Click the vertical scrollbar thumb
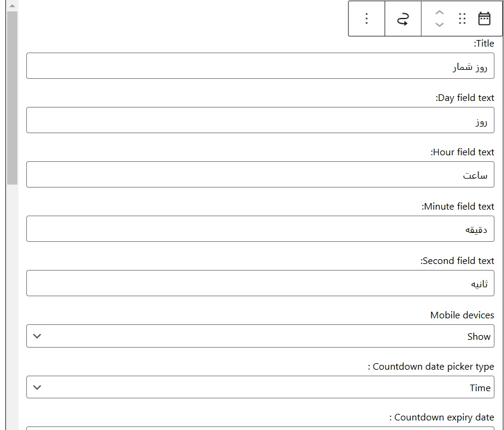This screenshot has width=504, height=430. [12, 96]
